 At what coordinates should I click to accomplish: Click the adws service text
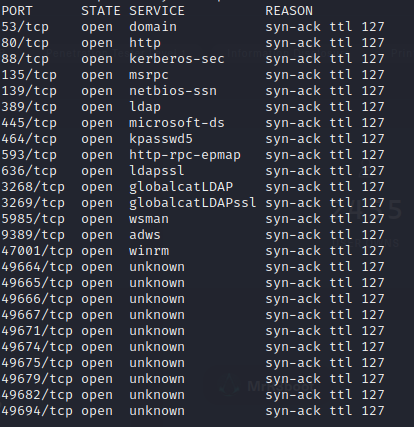click(145, 235)
